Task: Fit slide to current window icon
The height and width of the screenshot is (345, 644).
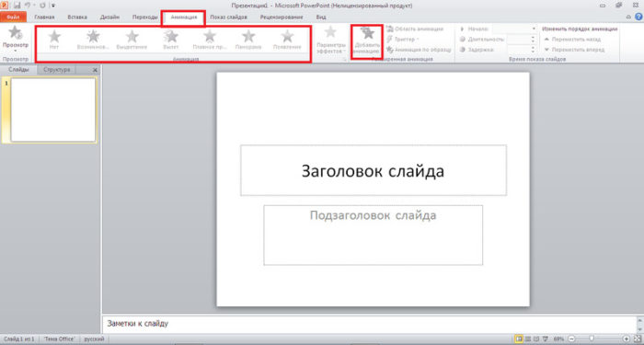Action: (637, 339)
